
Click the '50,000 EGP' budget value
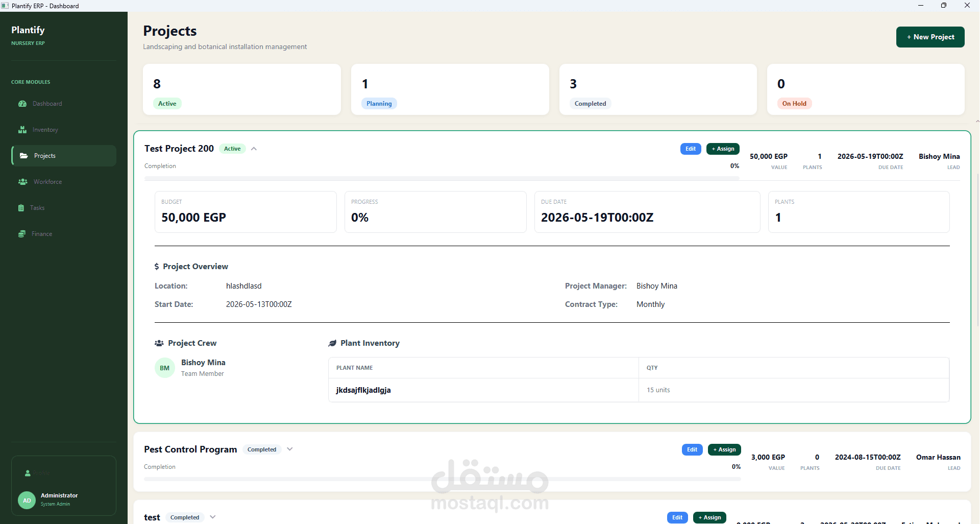tap(193, 218)
